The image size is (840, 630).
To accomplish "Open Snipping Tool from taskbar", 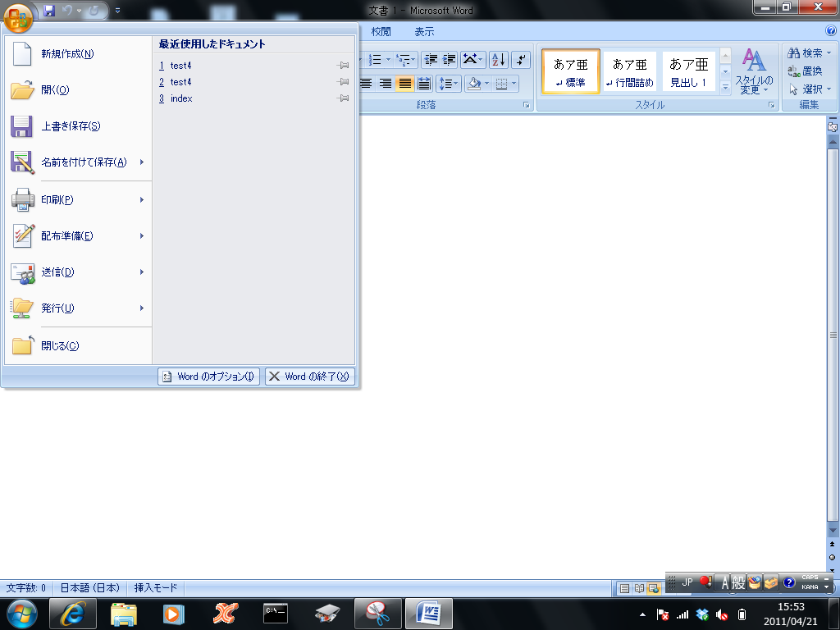I will click(378, 614).
